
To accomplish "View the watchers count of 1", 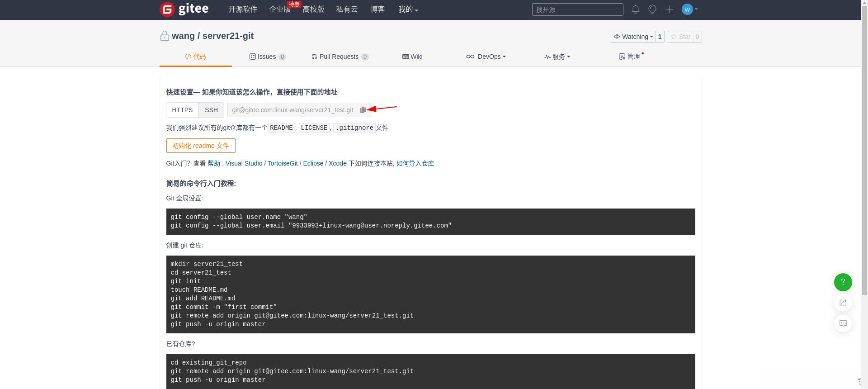I will 660,37.
